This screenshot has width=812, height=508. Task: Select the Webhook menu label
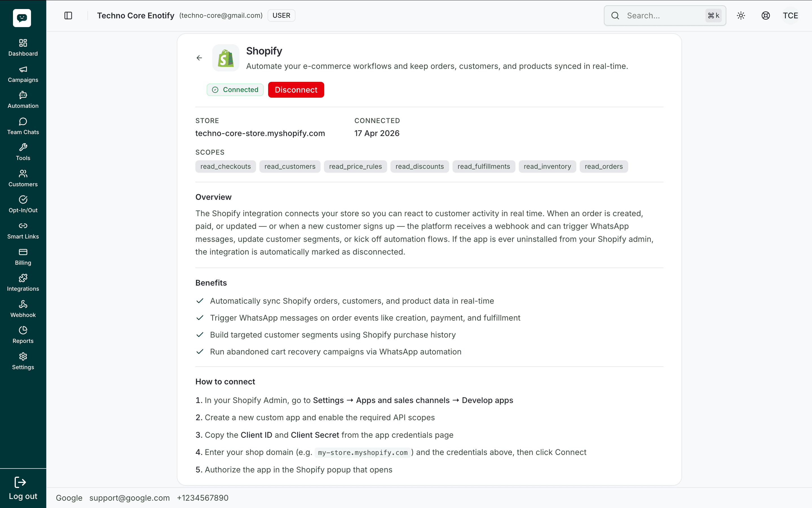coord(23,315)
